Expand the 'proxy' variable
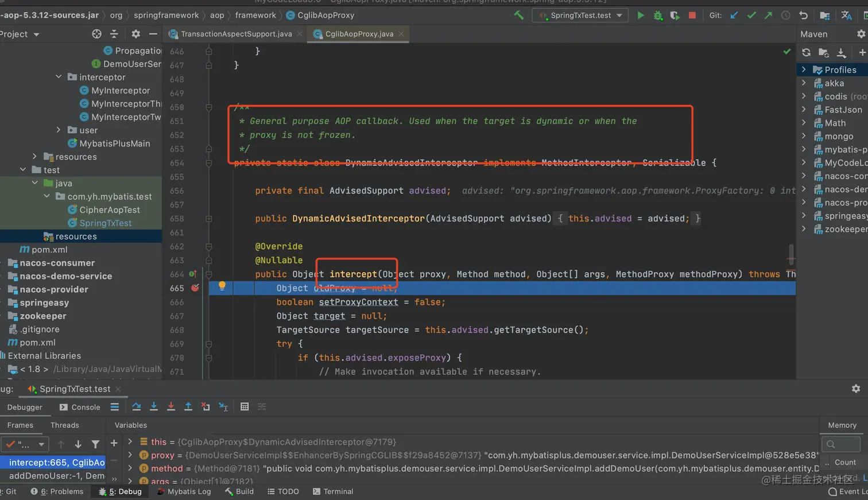The image size is (868, 500). point(130,455)
